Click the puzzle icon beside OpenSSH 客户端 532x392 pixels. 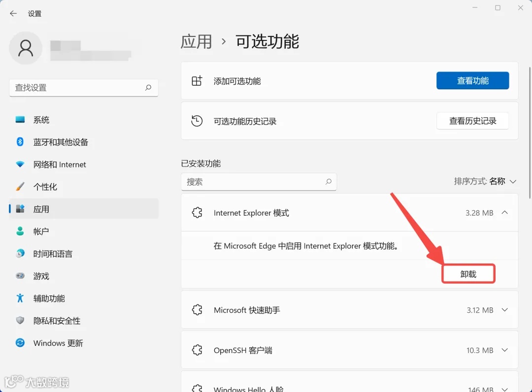coord(197,350)
